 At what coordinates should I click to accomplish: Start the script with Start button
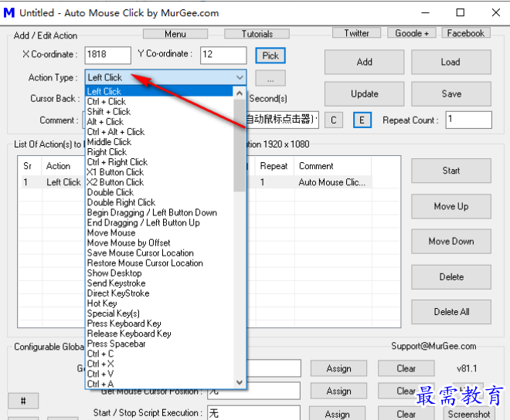coord(451,171)
